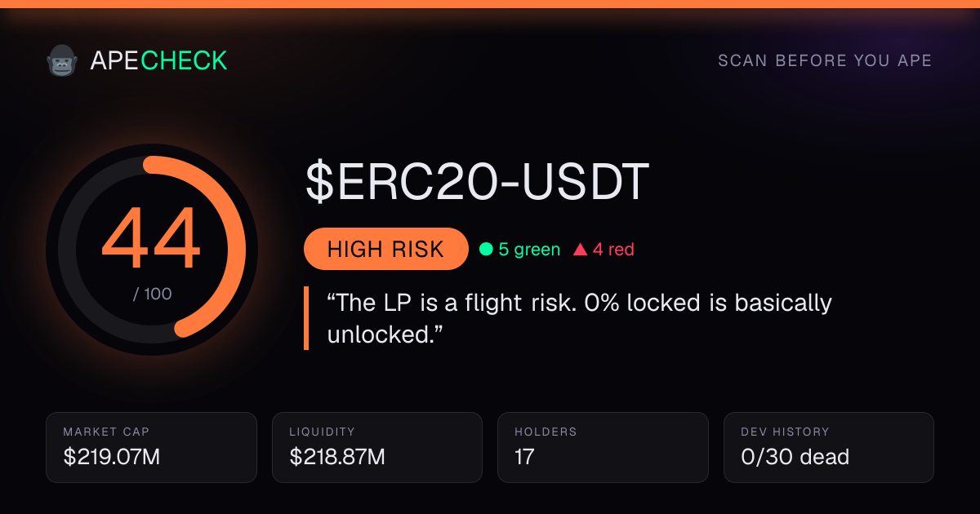Click the 0/30 dead value
This screenshot has height=514, width=980.
(x=795, y=457)
